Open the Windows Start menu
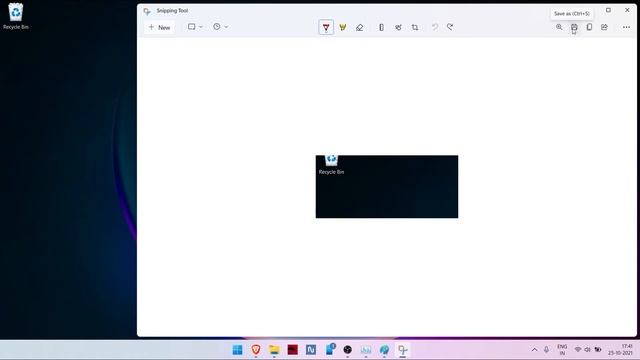The width and height of the screenshot is (640, 360). click(237, 350)
